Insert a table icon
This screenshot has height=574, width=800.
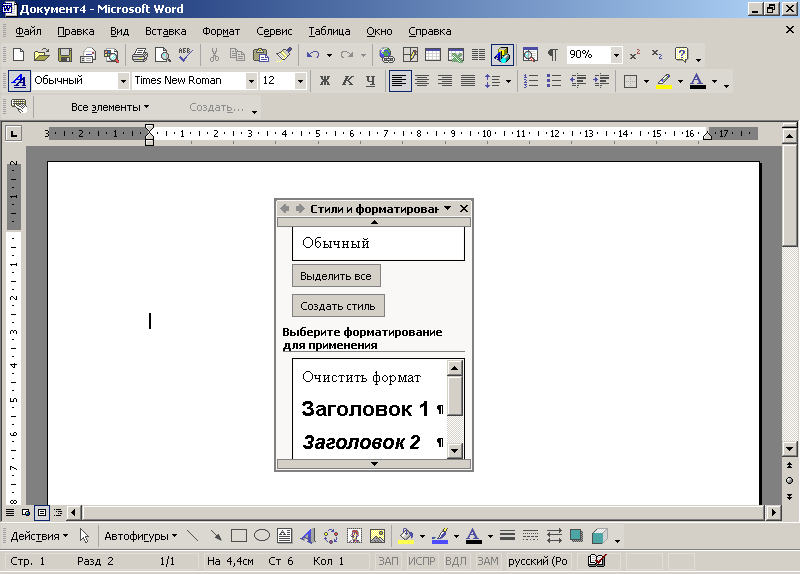pyautogui.click(x=433, y=55)
